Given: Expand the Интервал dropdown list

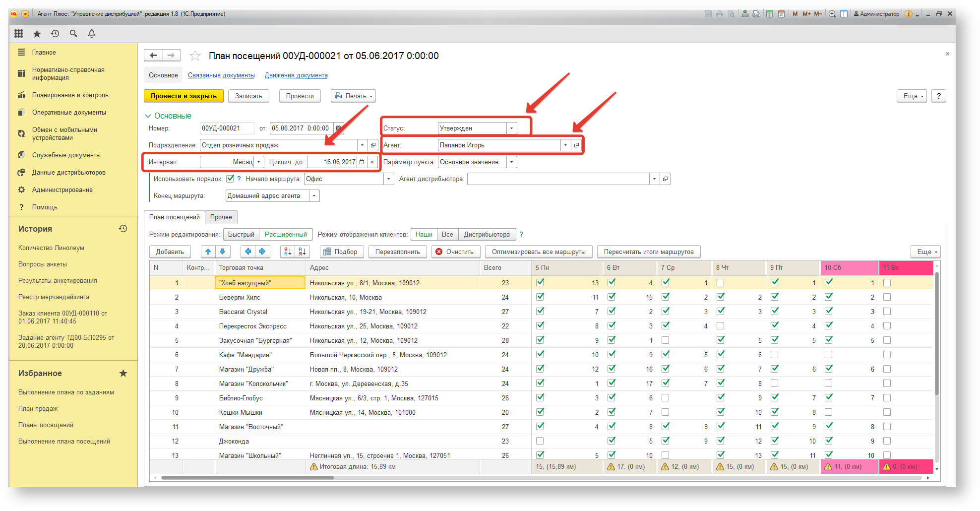Looking at the screenshot, I should [259, 162].
